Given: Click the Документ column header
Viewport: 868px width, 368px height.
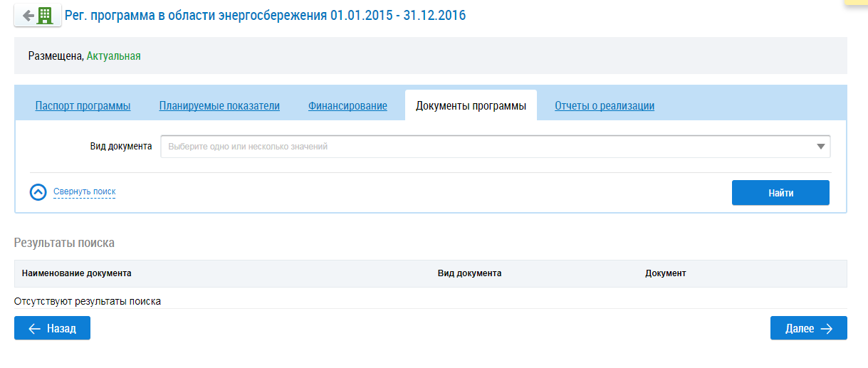Looking at the screenshot, I should [665, 273].
